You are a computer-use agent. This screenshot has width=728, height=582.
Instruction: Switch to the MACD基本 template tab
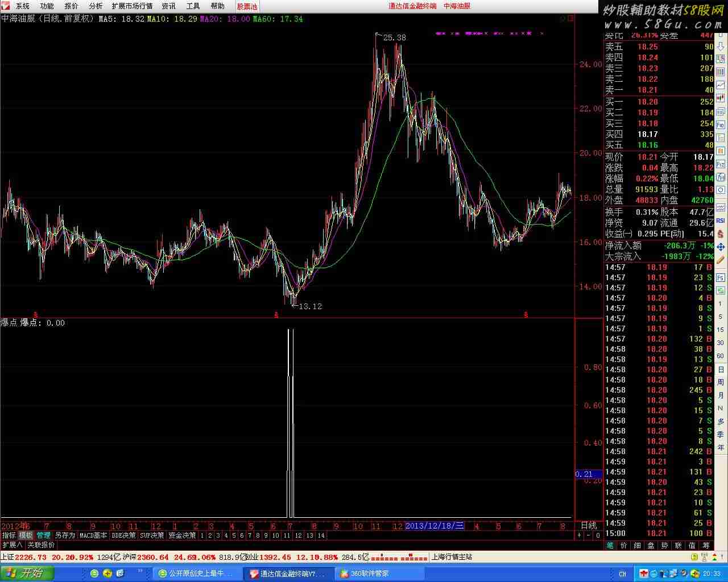(x=93, y=535)
